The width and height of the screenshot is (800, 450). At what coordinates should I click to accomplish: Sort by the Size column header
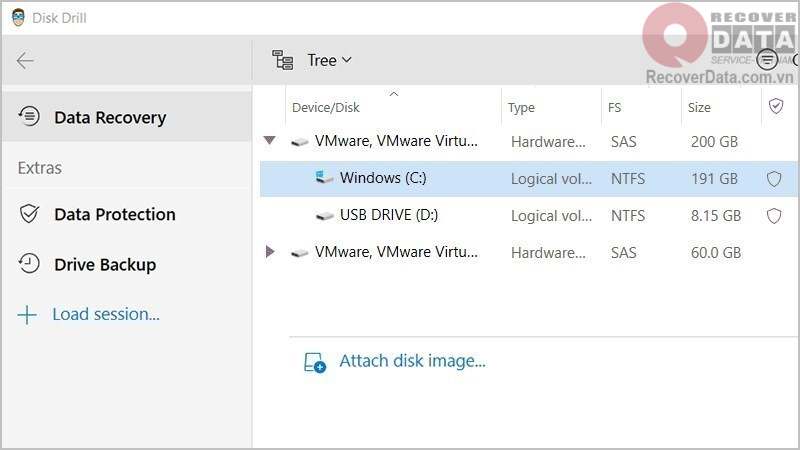[699, 107]
